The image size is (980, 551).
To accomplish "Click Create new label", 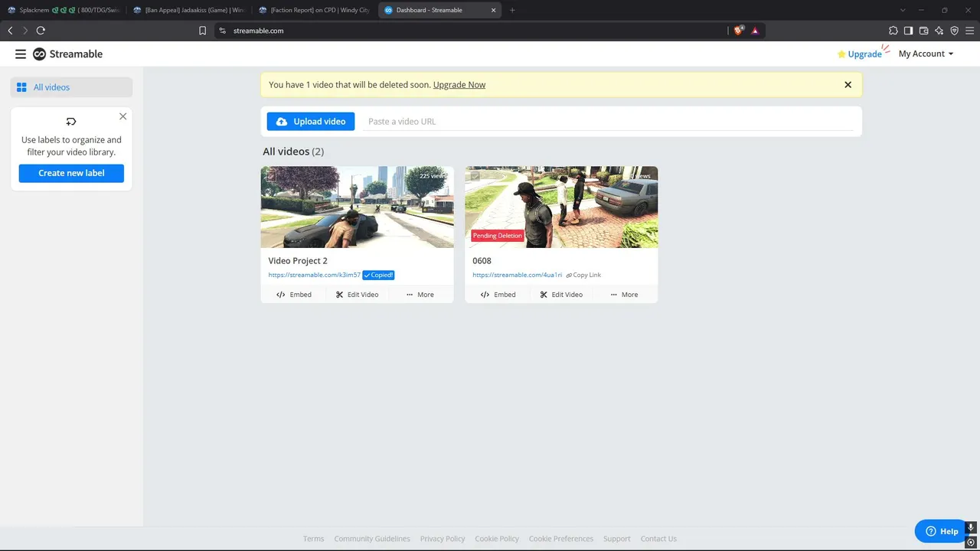I will (71, 173).
